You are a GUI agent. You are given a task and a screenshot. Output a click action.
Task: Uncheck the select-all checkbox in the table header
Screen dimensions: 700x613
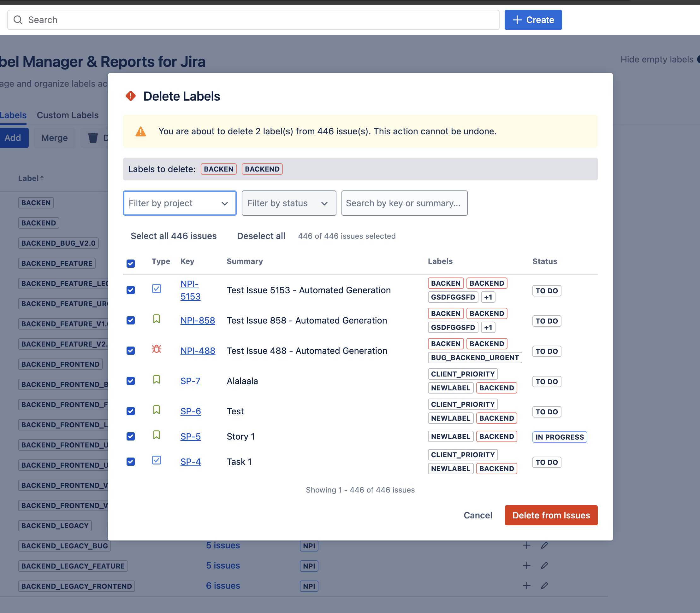click(x=130, y=263)
